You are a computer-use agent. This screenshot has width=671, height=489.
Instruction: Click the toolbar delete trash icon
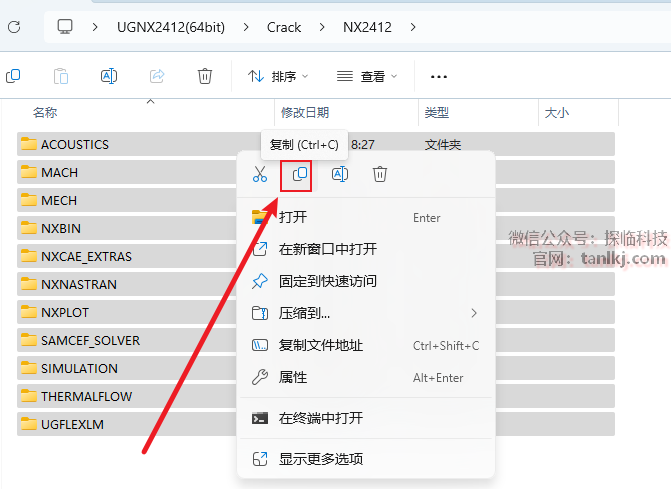(205, 76)
